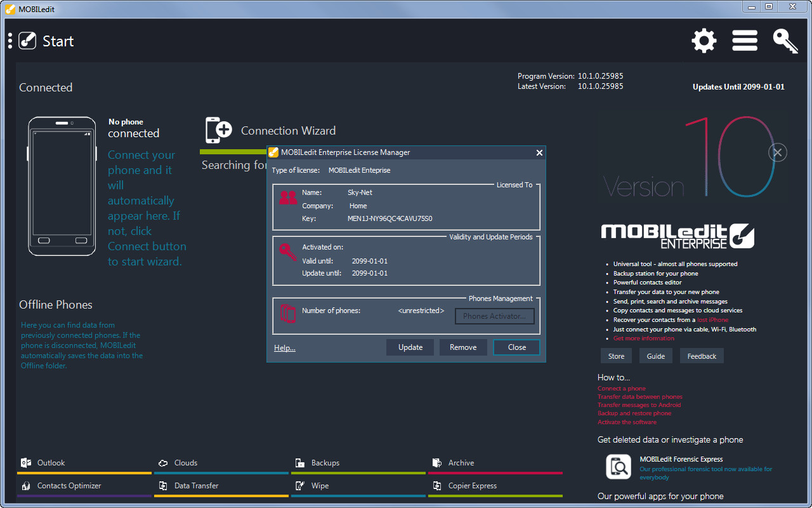Click the 'lost iPhone' link
The height and width of the screenshot is (508, 812).
tap(712, 320)
